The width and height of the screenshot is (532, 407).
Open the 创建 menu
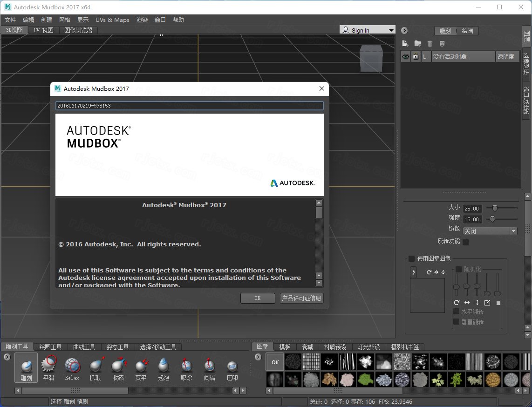click(x=47, y=20)
